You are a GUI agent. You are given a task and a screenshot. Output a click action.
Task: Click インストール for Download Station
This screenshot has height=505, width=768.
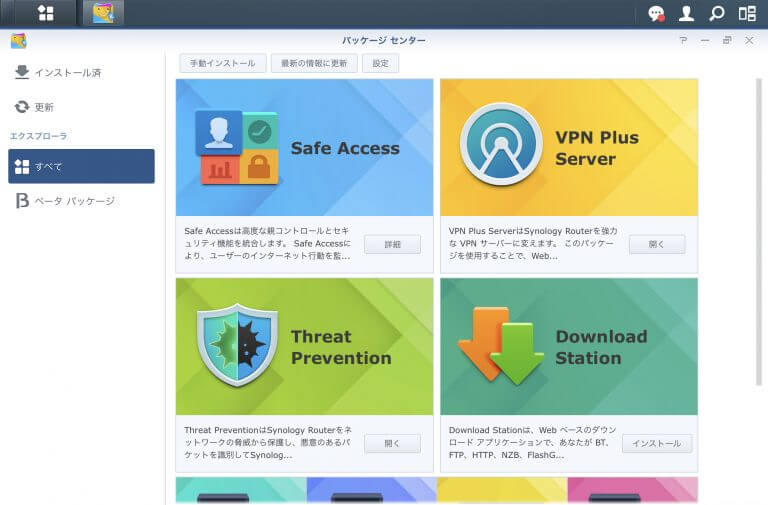pos(657,443)
